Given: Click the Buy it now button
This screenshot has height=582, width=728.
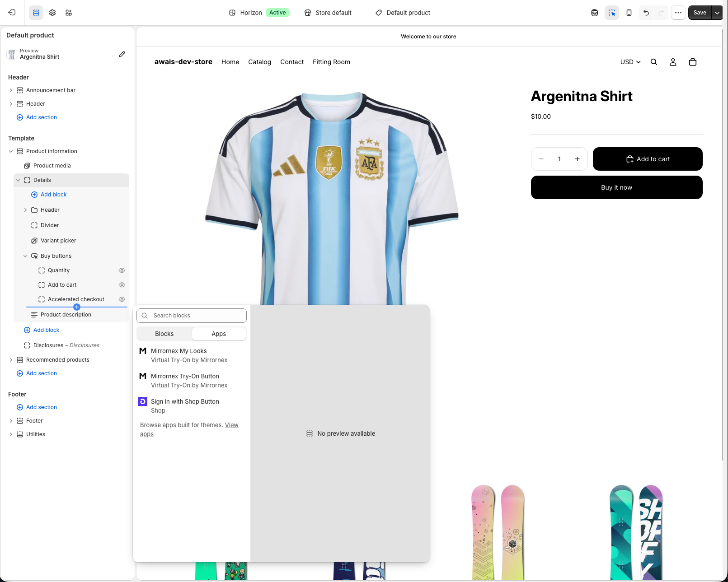Looking at the screenshot, I should 617,187.
